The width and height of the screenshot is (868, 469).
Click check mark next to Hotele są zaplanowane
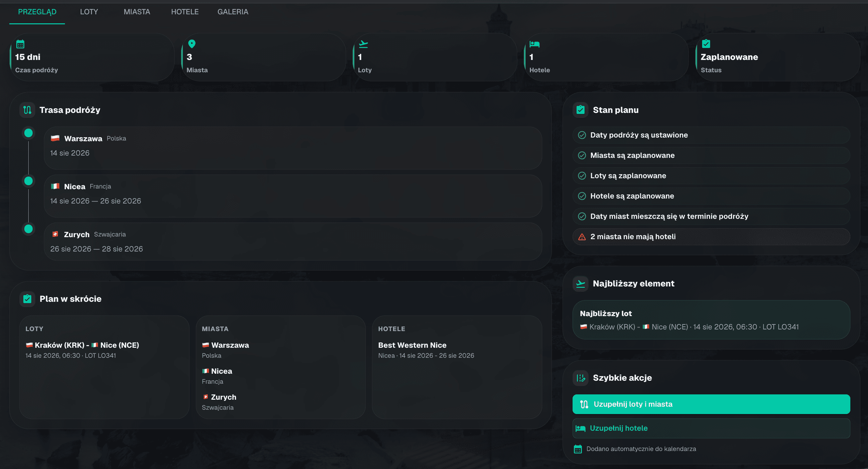(x=582, y=196)
